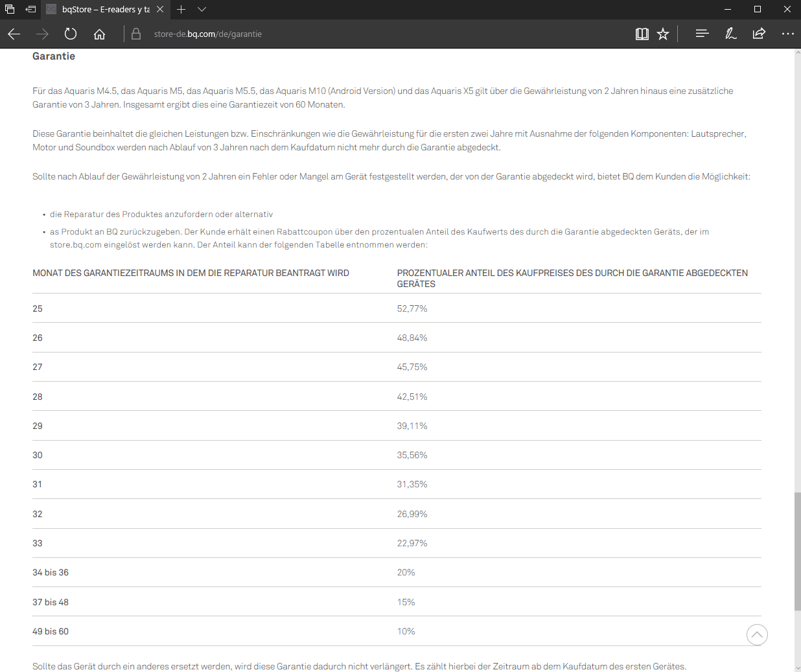Viewport: 801px width, 672px height.
Task: Select the table cell 39,11%
Action: 412,426
